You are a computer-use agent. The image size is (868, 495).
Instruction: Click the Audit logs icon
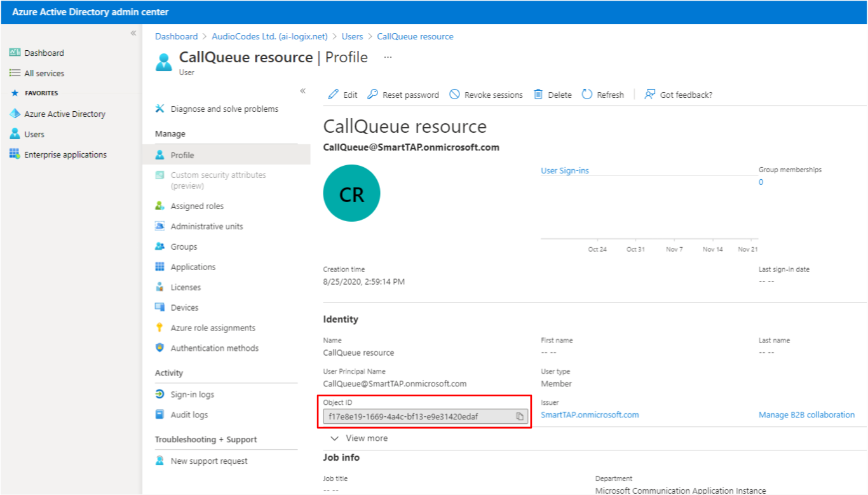160,415
